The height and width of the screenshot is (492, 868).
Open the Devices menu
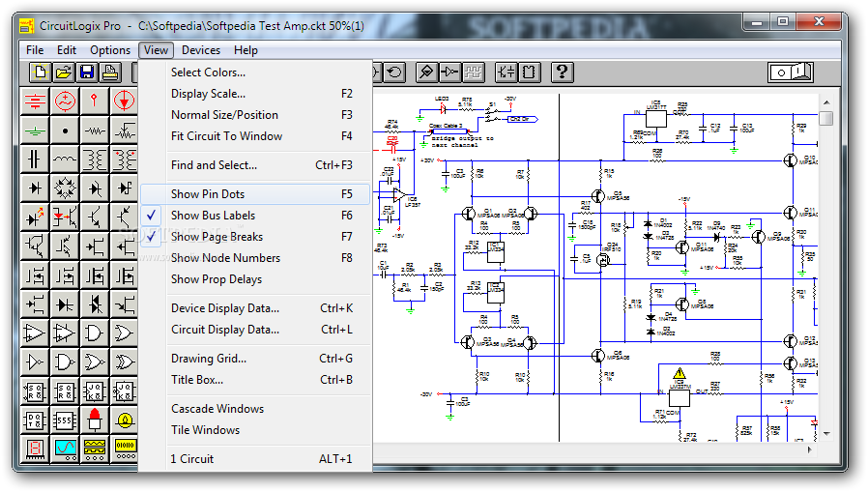[201, 50]
